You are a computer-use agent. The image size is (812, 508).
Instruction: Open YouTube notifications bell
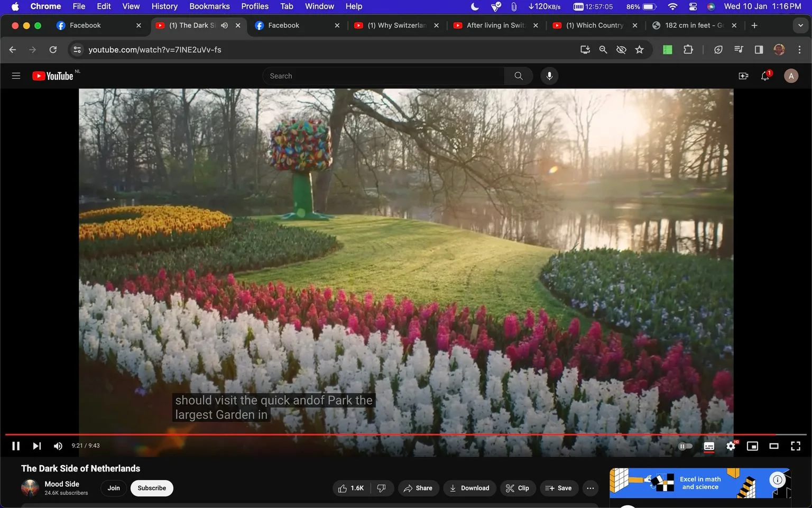765,76
